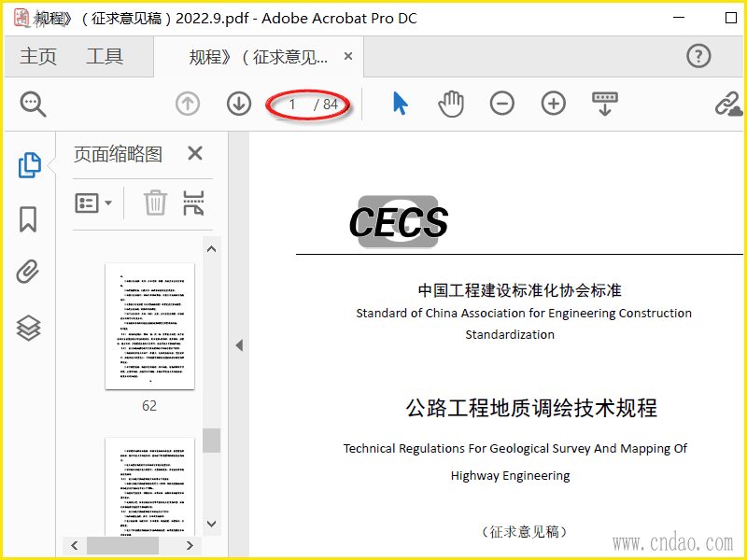The image size is (747, 560).
Task: Open the help question mark icon
Action: click(698, 56)
